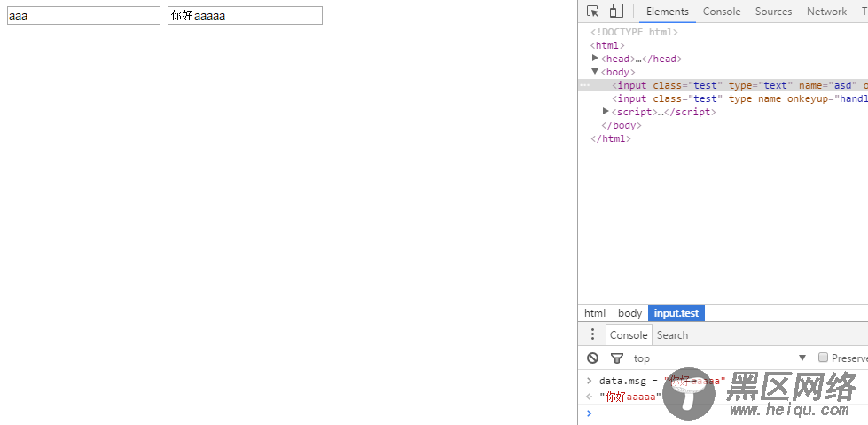
Task: Open the Network tab
Action: coord(826,11)
